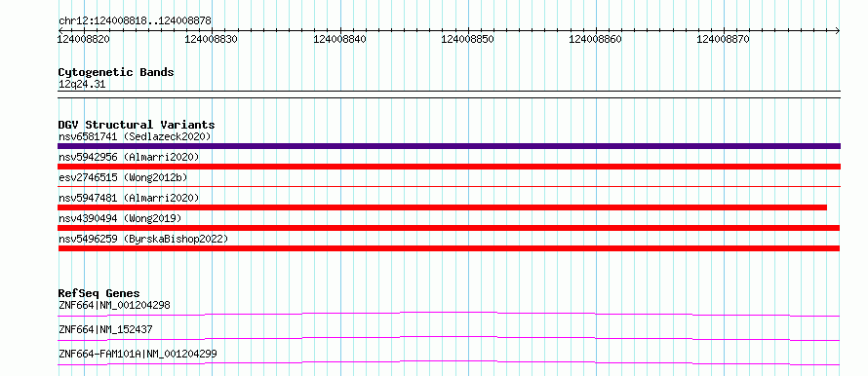Viewport: 868px width, 376px height.
Task: Open variant nsv4390494 (Wong2019) label
Action: (120, 218)
